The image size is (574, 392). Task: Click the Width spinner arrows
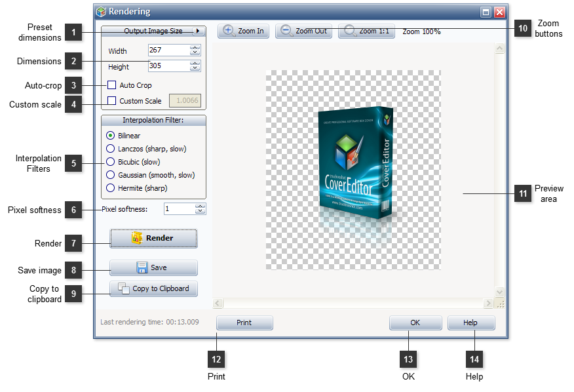[195, 50]
